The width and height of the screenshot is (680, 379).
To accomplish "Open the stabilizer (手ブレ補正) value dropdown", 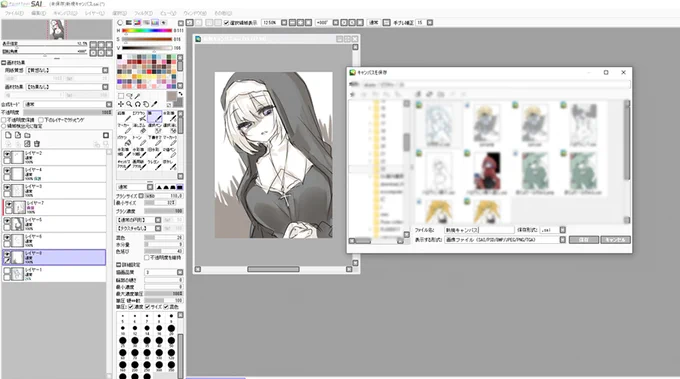I will pos(430,23).
